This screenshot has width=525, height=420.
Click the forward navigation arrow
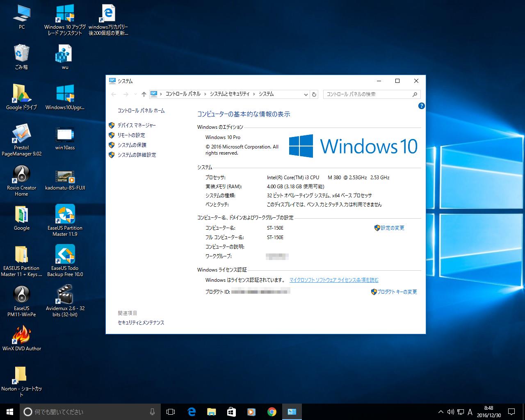[126, 94]
